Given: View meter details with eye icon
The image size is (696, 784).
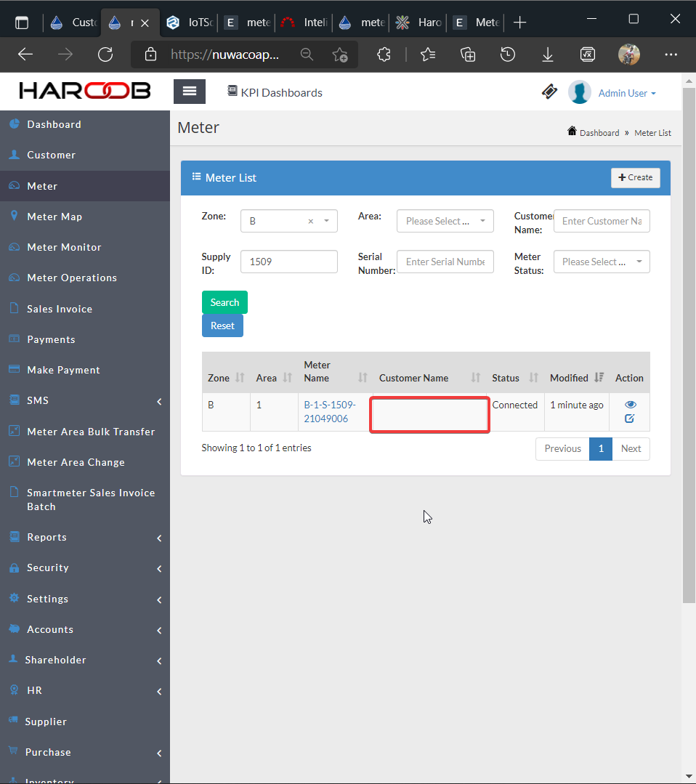Looking at the screenshot, I should coord(630,405).
